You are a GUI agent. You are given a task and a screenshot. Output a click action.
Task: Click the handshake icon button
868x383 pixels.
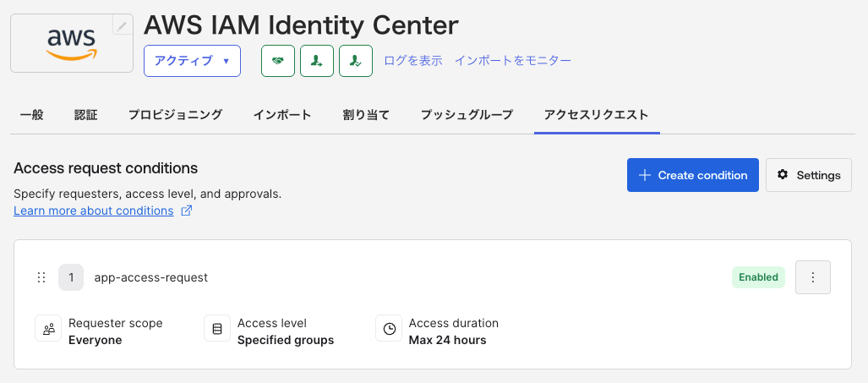coord(278,61)
